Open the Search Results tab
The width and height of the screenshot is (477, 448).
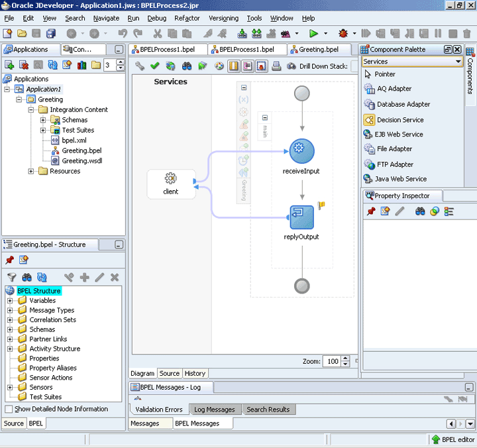point(268,410)
